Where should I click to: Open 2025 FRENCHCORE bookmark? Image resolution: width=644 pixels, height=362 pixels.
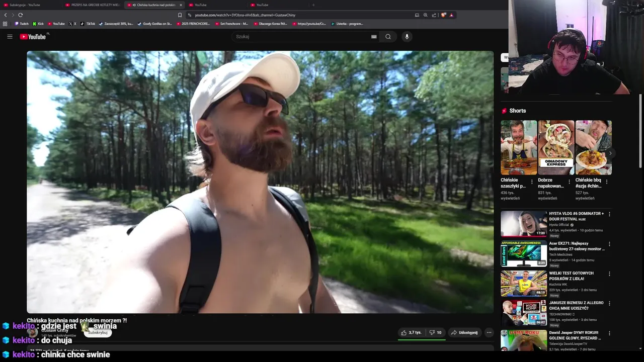coord(193,24)
